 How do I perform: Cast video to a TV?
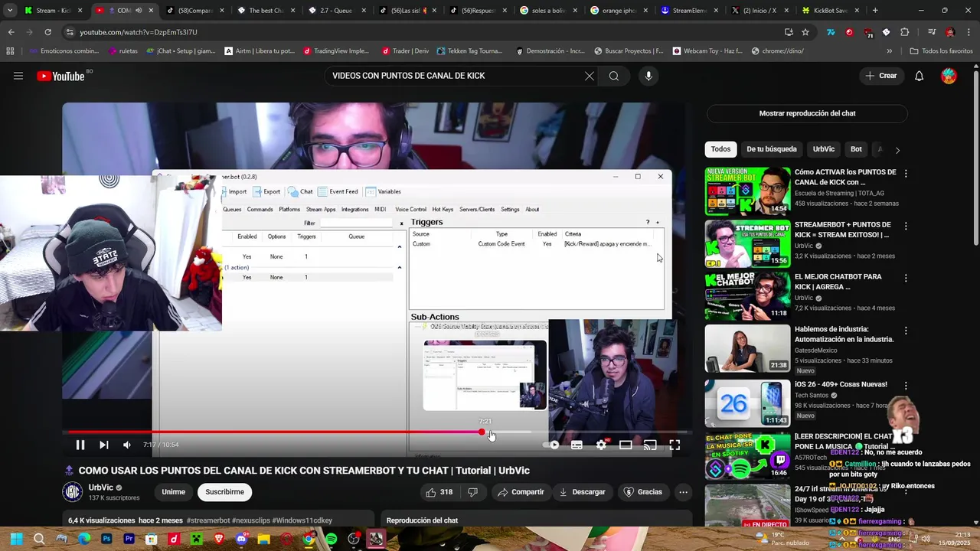[x=650, y=445]
